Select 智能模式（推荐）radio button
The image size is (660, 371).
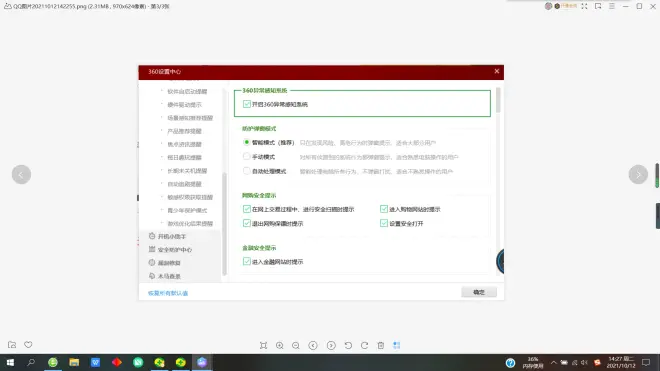pos(247,142)
